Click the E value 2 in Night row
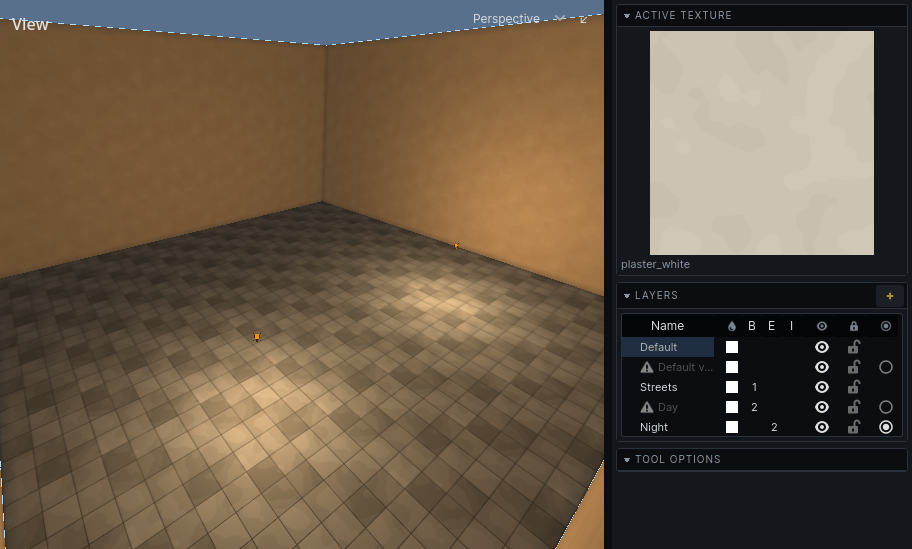The height and width of the screenshot is (549, 912). click(774, 427)
